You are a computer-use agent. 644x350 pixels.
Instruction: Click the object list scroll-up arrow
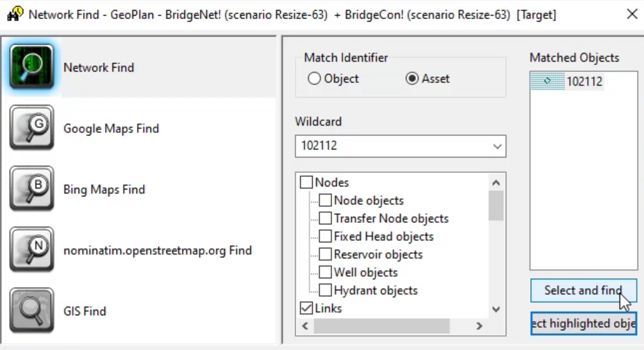[496, 183]
